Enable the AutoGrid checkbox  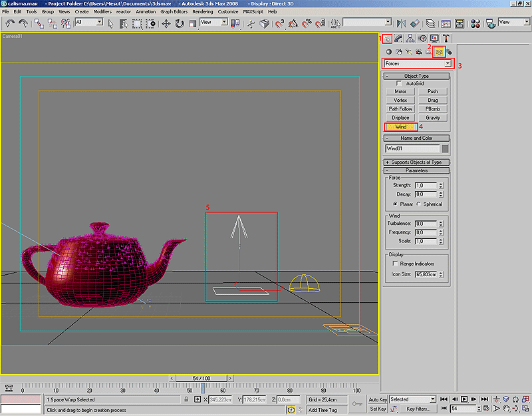(x=400, y=83)
